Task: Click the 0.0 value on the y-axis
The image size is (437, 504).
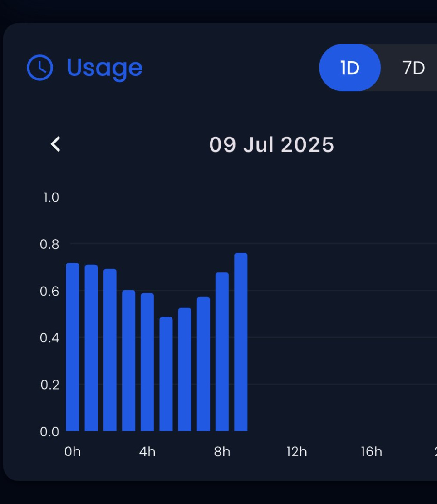Action: click(x=49, y=431)
